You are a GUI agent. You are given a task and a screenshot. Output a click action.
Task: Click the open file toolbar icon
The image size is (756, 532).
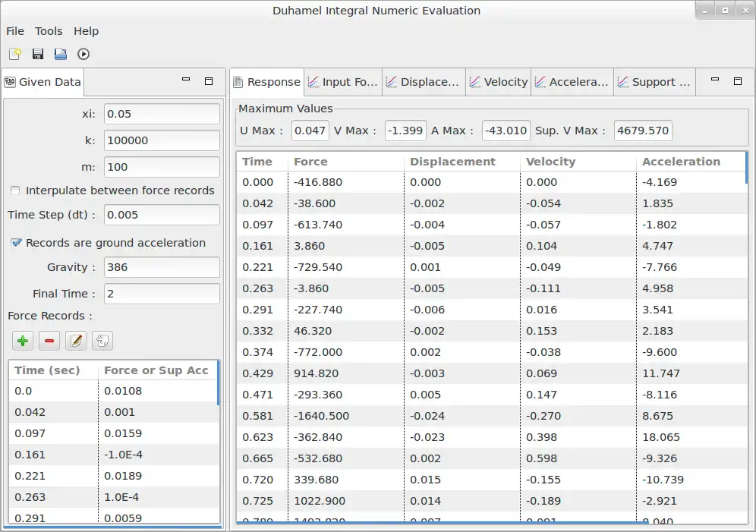coord(61,54)
